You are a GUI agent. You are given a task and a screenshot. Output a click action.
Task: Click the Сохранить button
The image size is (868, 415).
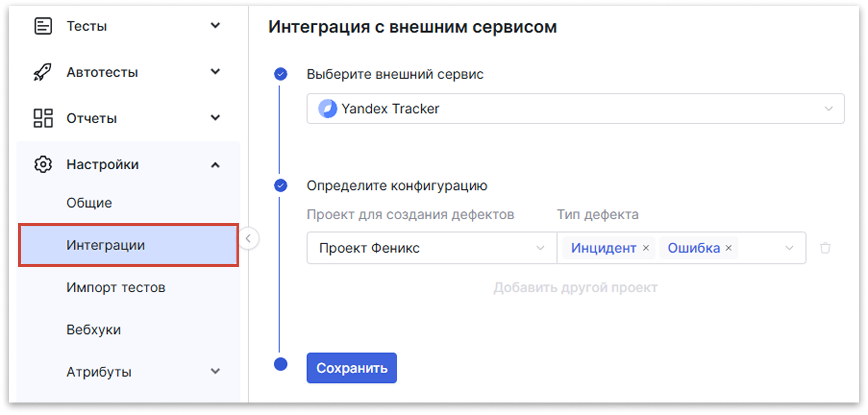pos(351,368)
